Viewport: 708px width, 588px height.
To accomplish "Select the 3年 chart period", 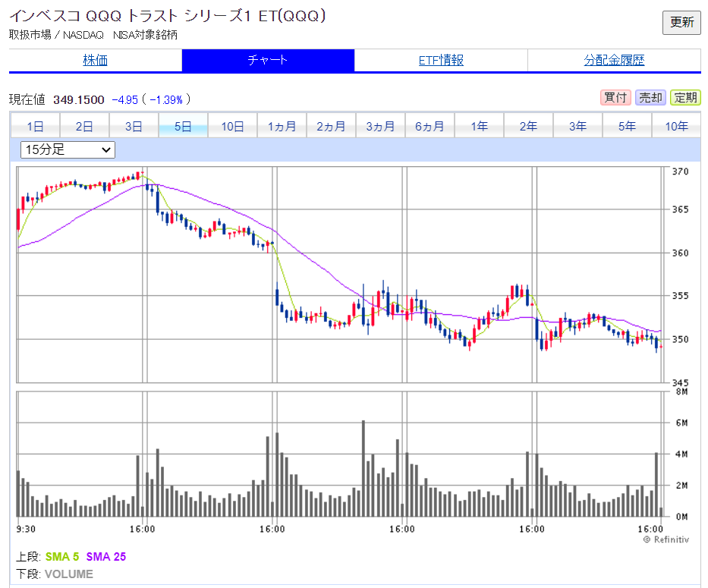I will (x=578, y=126).
